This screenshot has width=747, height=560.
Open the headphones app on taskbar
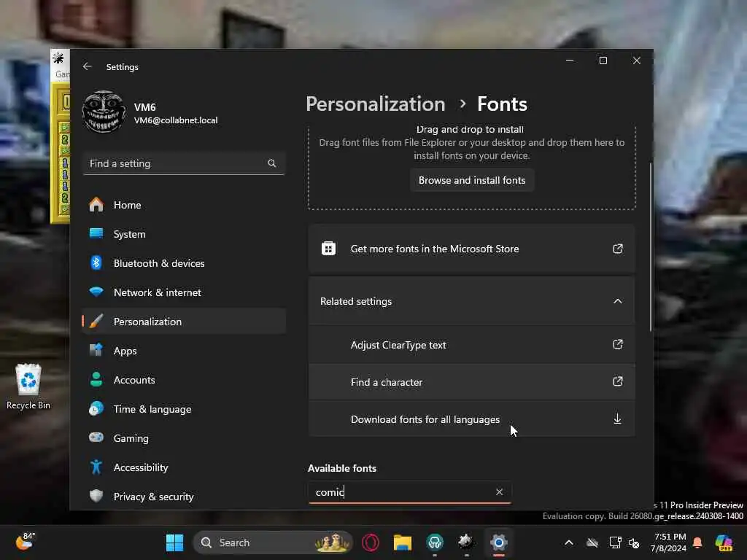tap(435, 542)
